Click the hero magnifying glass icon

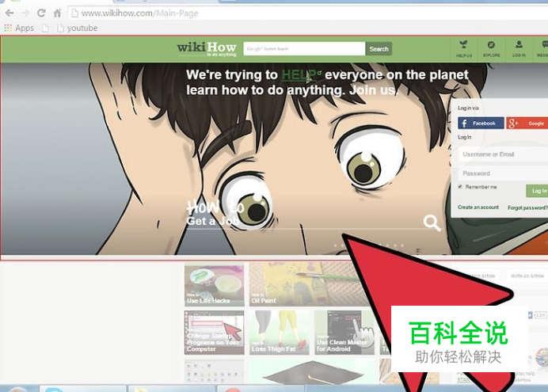(x=432, y=223)
